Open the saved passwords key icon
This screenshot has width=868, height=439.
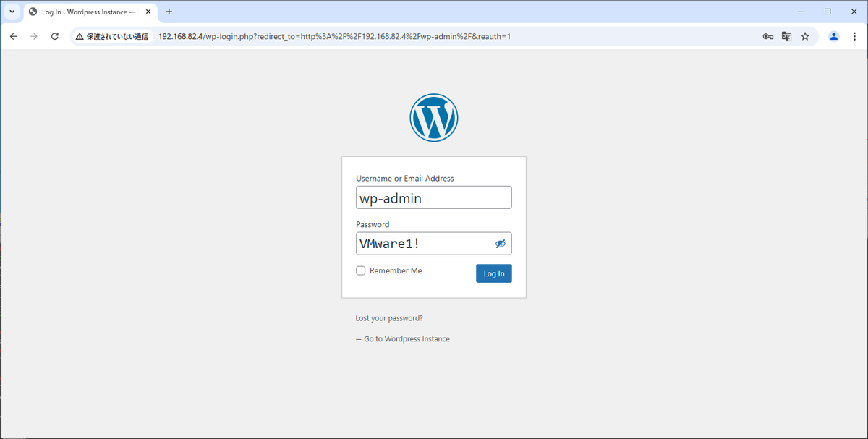(768, 36)
